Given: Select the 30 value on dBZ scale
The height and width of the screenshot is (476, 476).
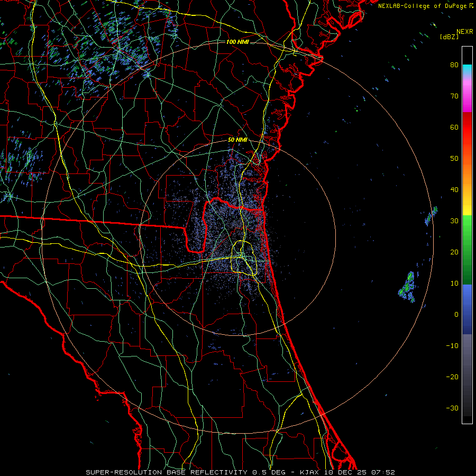Looking at the screenshot, I should [x=454, y=221].
